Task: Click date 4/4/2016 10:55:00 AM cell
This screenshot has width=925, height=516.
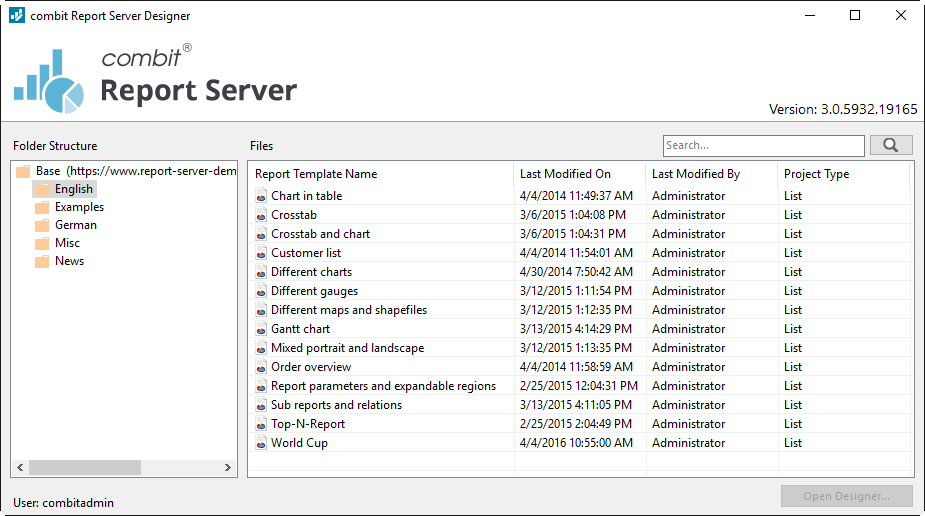Action: pos(576,443)
